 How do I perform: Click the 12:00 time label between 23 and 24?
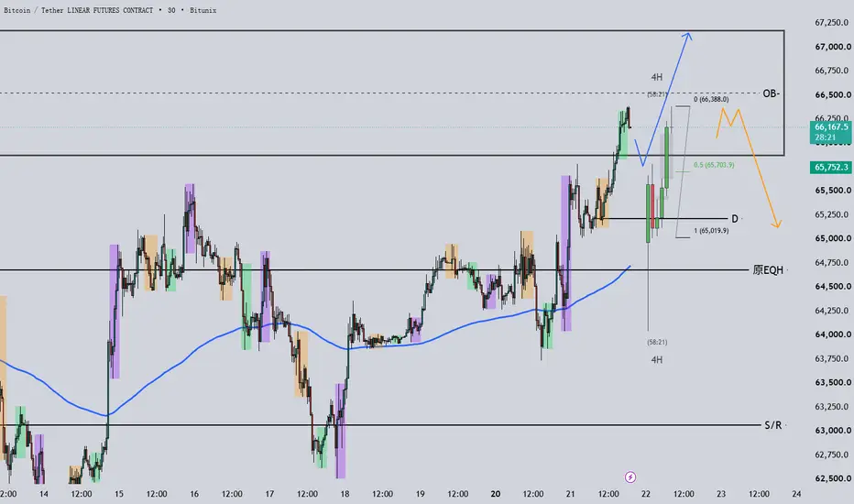click(759, 494)
